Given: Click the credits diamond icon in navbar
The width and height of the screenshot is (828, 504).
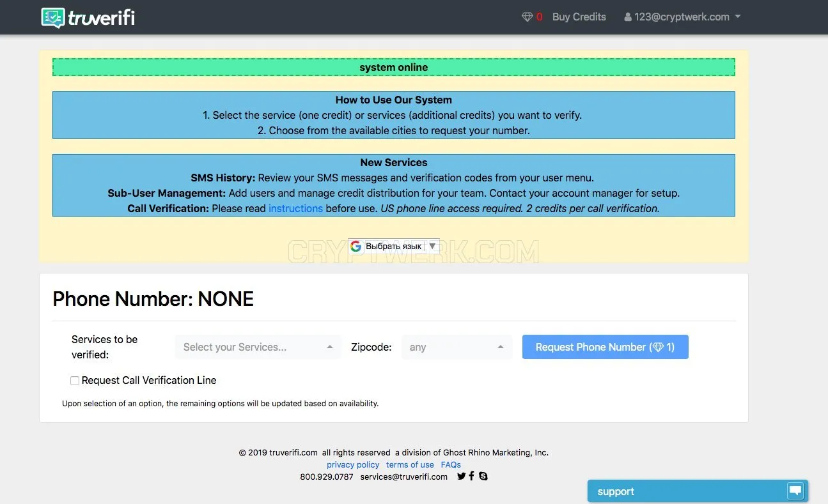Looking at the screenshot, I should [527, 17].
